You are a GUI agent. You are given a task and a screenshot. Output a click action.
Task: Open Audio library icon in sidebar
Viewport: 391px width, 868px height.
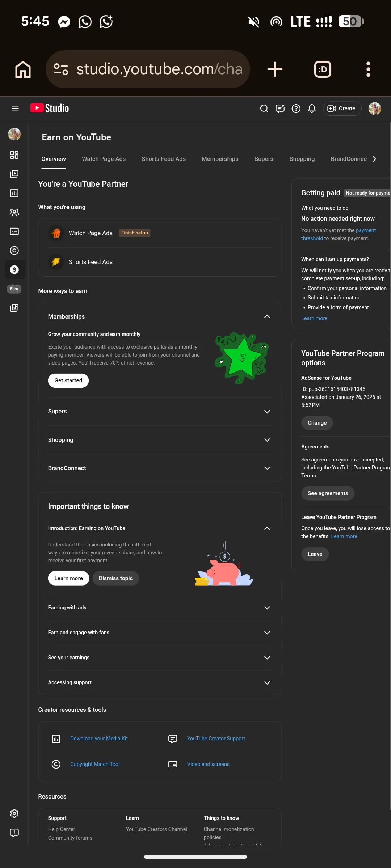click(14, 308)
